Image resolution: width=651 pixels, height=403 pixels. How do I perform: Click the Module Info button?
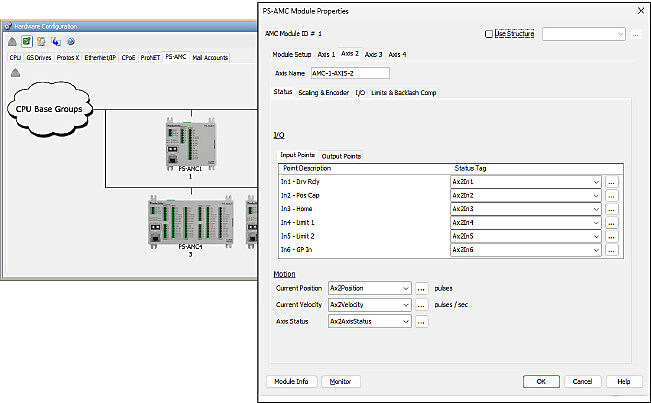291,381
